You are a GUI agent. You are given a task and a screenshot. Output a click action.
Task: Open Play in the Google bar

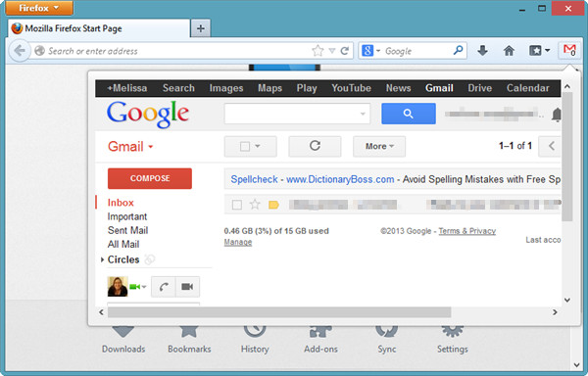307,88
